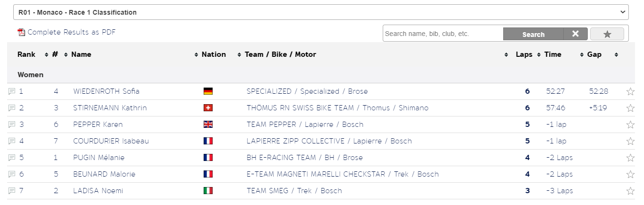Click the search name, bib, club field

coord(442,34)
